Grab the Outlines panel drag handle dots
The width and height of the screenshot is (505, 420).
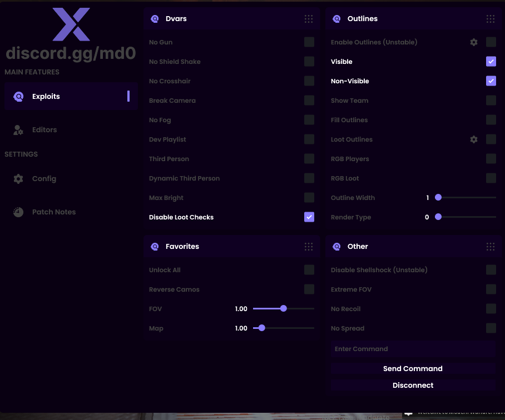point(491,19)
